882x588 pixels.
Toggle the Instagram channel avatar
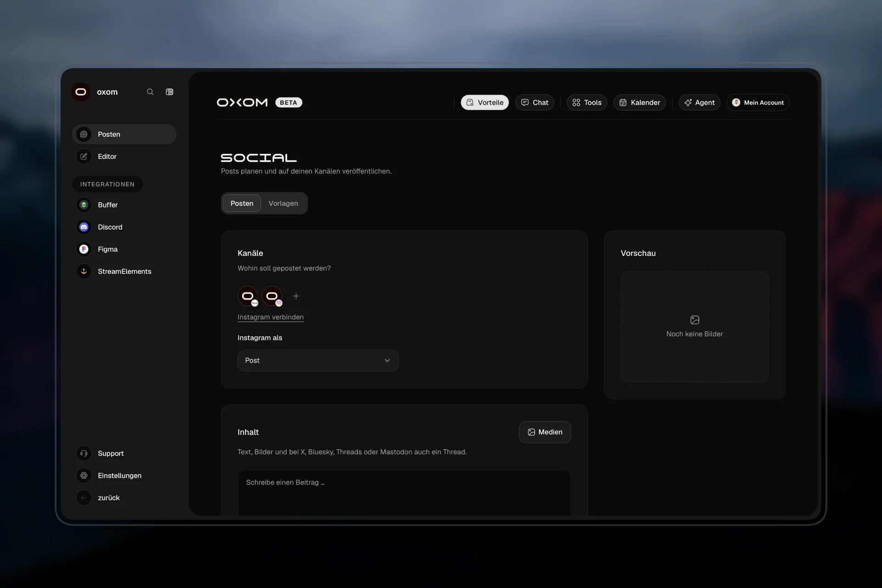(272, 296)
